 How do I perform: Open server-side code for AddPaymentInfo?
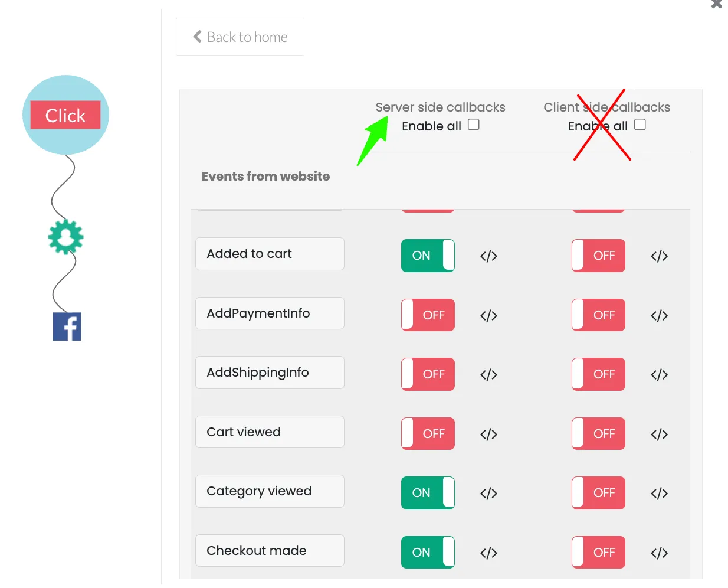coord(488,316)
